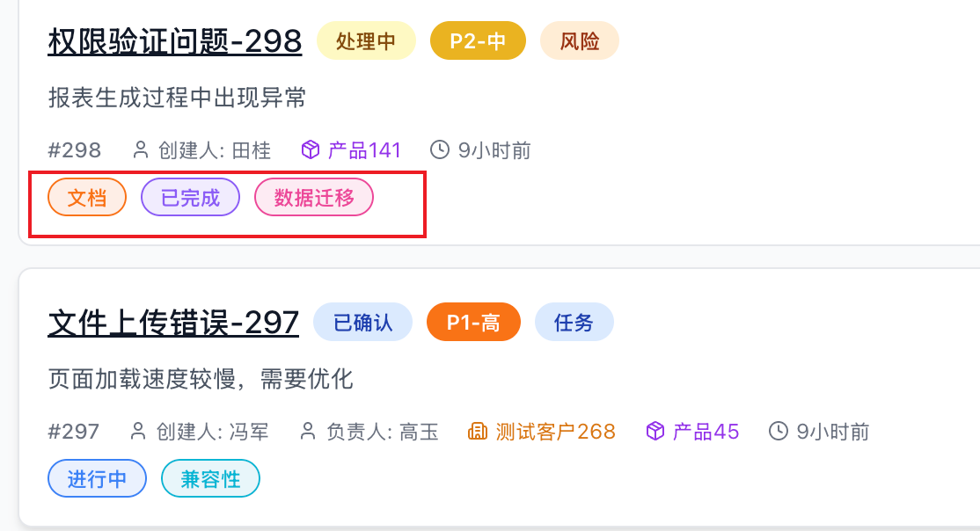980x531 pixels.
Task: Click the person icon beside 负责人: 高玉
Action: pos(307,431)
